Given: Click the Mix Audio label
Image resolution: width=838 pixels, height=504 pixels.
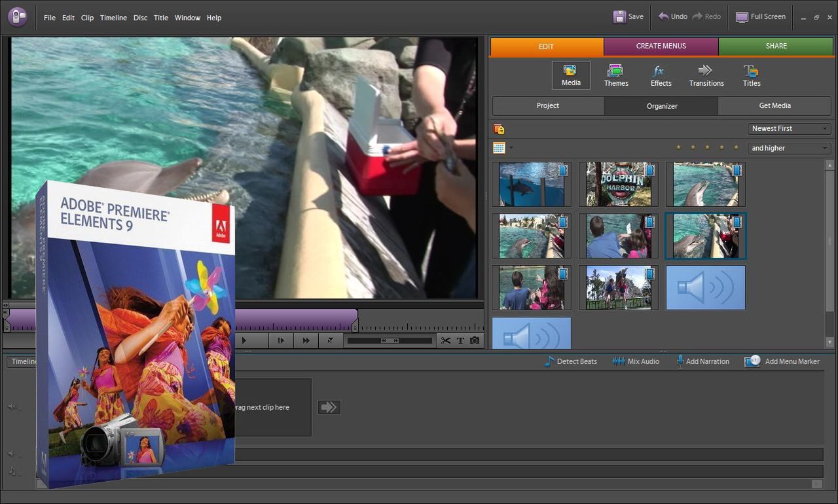Looking at the screenshot, I should tap(644, 361).
